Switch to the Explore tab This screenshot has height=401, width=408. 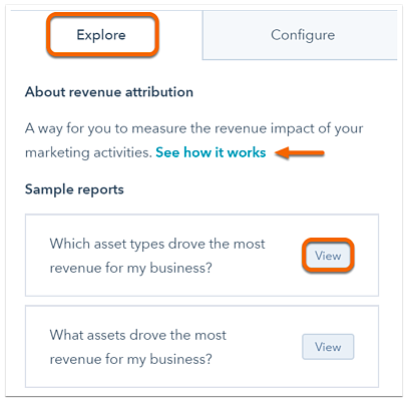click(x=102, y=35)
